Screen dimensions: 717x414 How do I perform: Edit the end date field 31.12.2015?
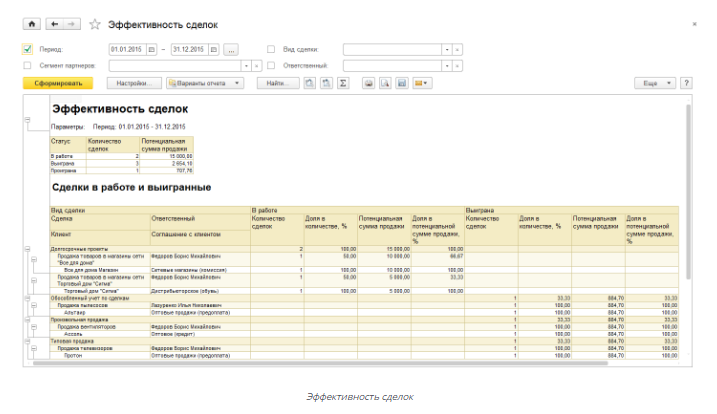pos(190,49)
